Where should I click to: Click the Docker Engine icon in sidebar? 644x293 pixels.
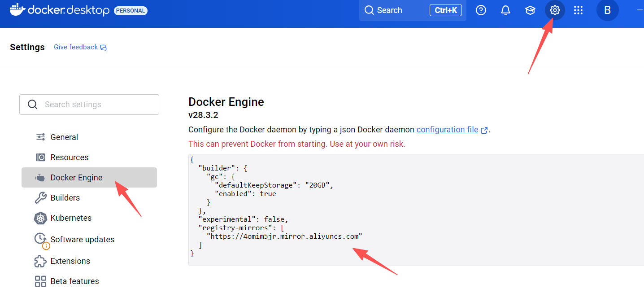coord(40,178)
